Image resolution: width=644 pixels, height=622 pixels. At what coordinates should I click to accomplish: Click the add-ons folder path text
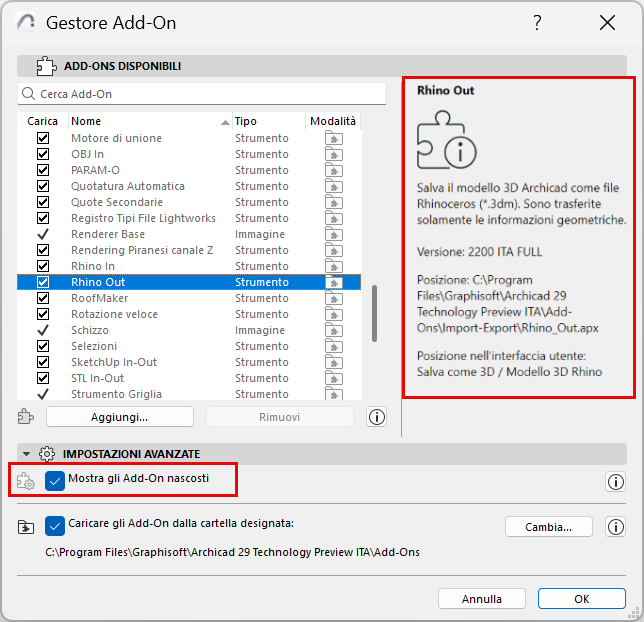(x=232, y=552)
